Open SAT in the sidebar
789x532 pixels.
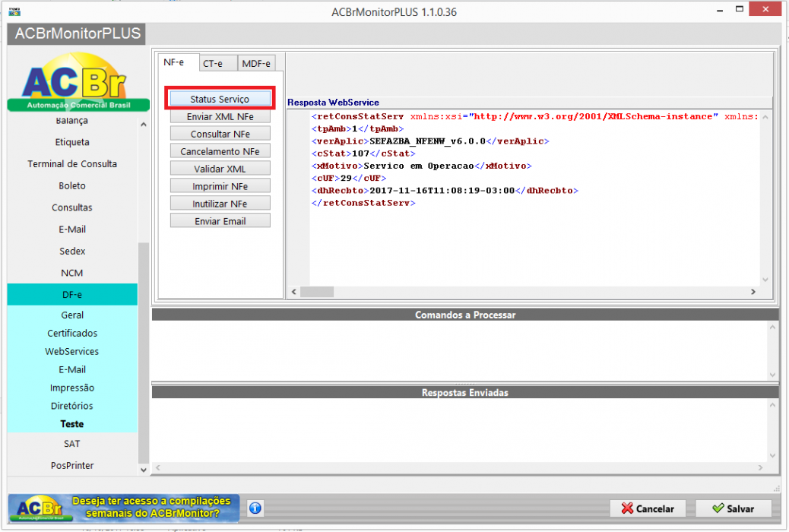[x=72, y=443]
